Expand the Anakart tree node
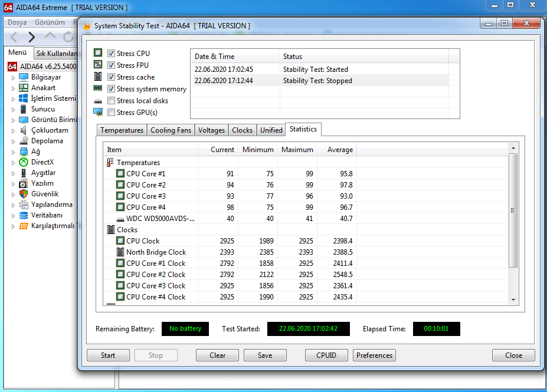 (x=13, y=88)
